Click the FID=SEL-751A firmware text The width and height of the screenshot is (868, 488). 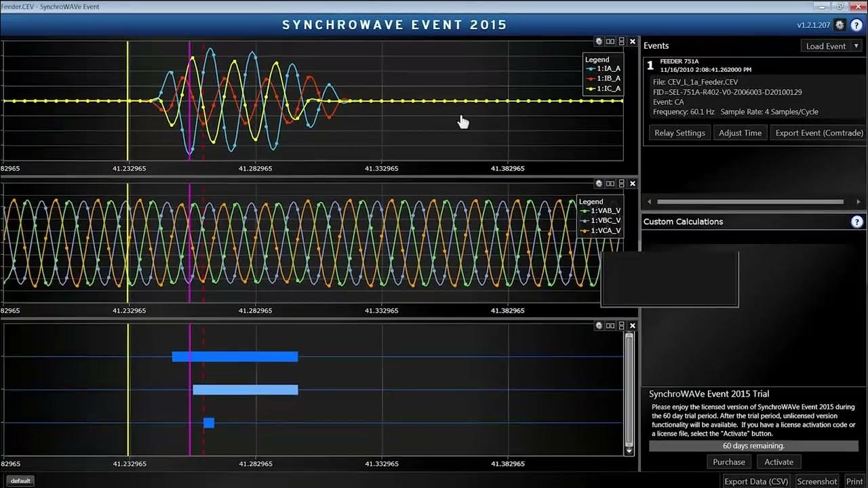coord(727,92)
